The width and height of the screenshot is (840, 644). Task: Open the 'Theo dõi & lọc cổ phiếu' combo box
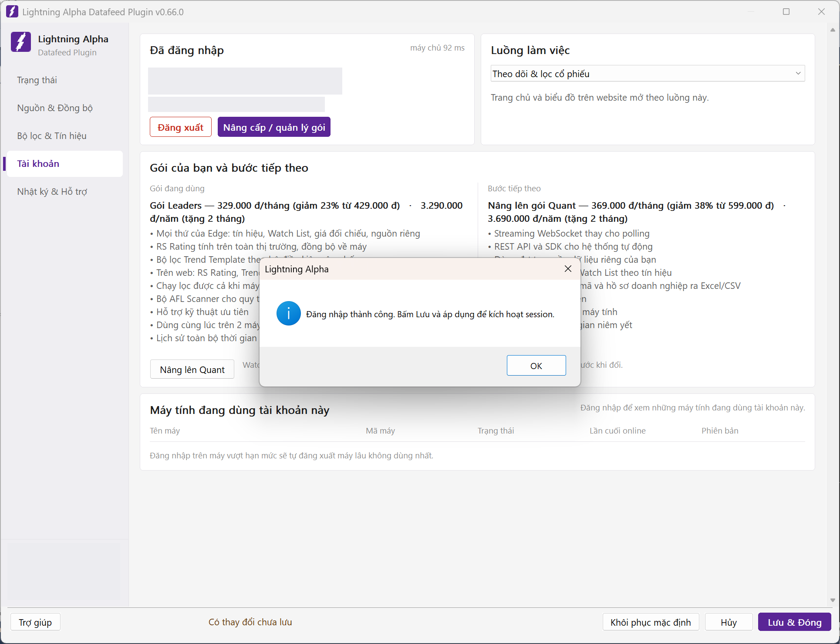[648, 73]
